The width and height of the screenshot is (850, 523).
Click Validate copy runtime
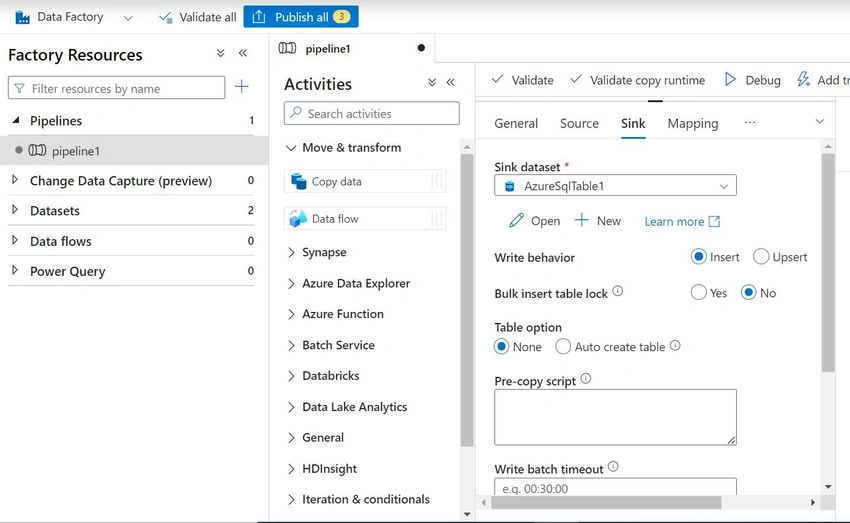click(638, 80)
